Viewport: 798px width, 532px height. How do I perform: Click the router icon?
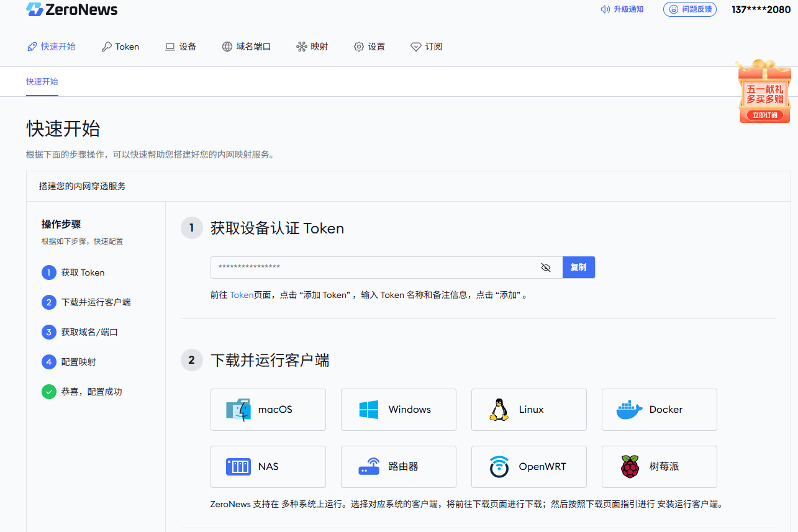coord(369,467)
